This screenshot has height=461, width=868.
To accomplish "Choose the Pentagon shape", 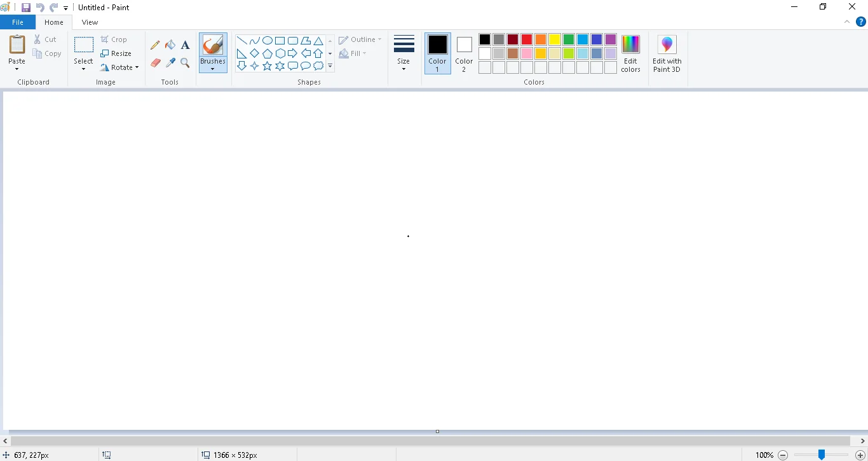I will pyautogui.click(x=268, y=53).
